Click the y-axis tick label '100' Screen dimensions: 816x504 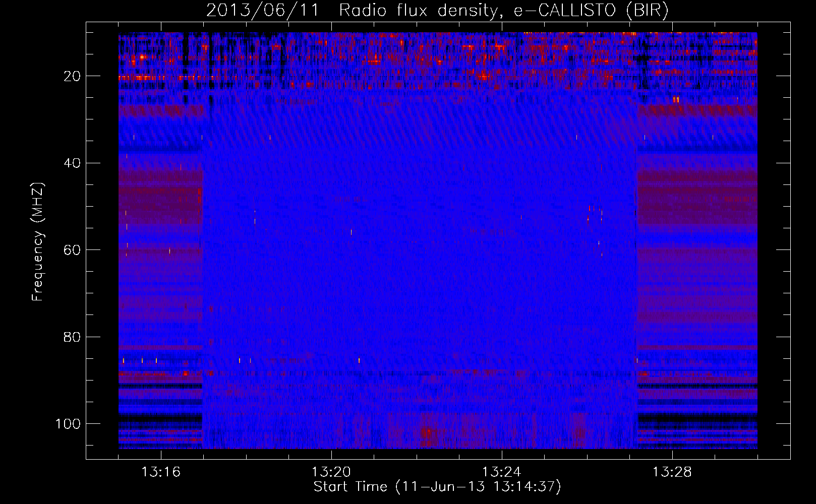[68, 424]
